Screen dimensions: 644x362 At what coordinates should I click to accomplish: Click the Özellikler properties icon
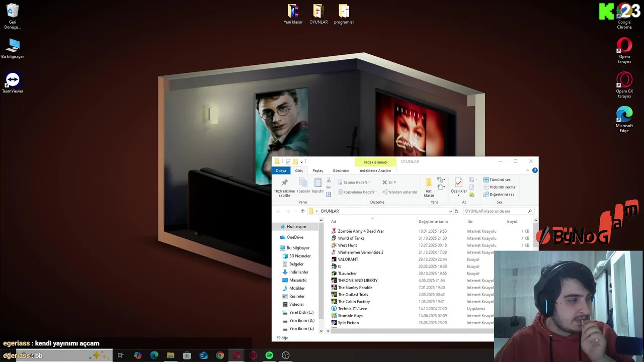click(x=458, y=183)
